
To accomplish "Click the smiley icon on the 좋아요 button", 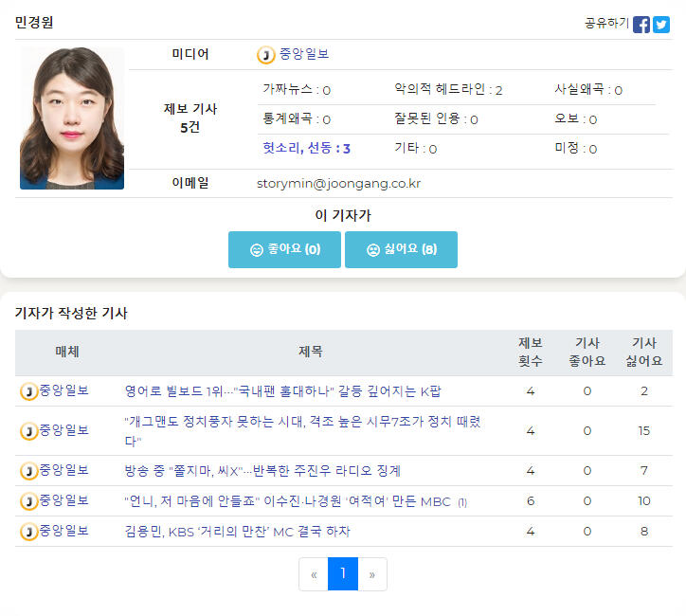I will 257,250.
